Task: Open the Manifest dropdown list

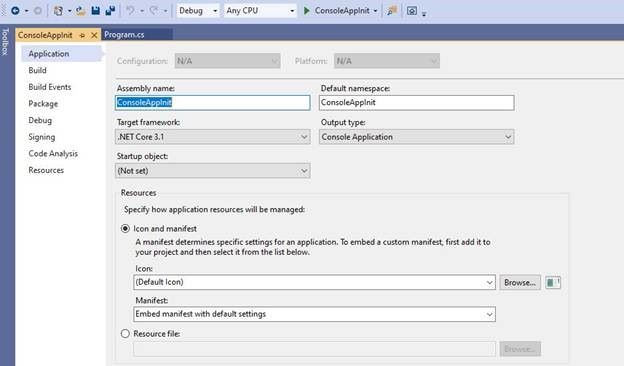Action: (x=314, y=314)
